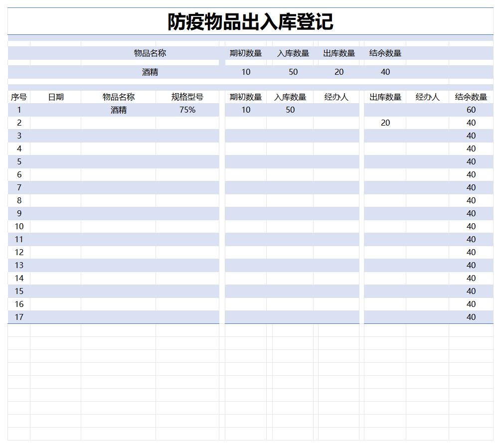Screen dimensions: 501x448
Task: Click summary header 出库数量 in top section
Action: point(339,53)
